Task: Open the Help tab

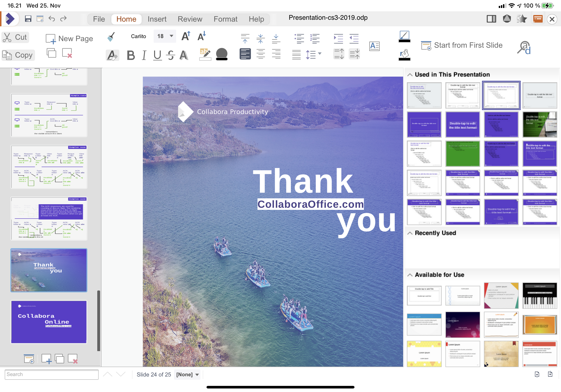Action: [256, 19]
